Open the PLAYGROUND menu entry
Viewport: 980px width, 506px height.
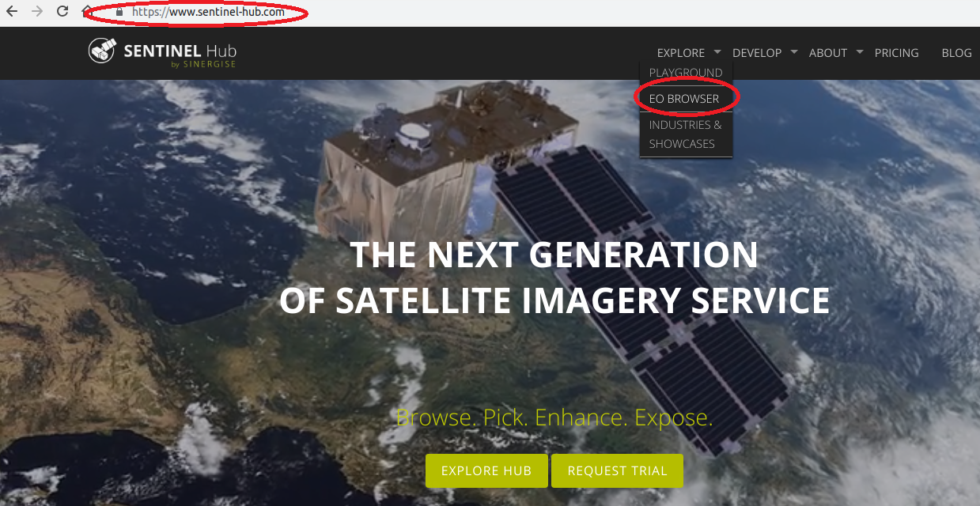(x=686, y=73)
